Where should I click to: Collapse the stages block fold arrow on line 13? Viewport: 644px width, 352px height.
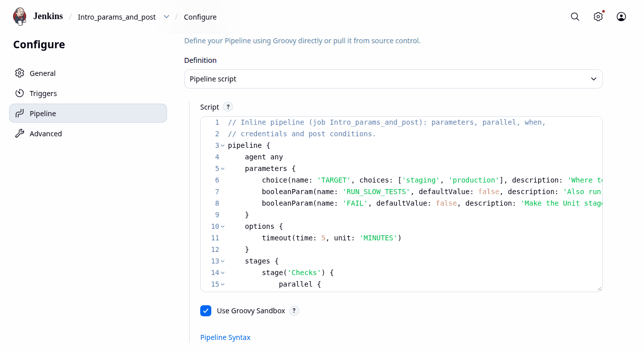pos(223,261)
